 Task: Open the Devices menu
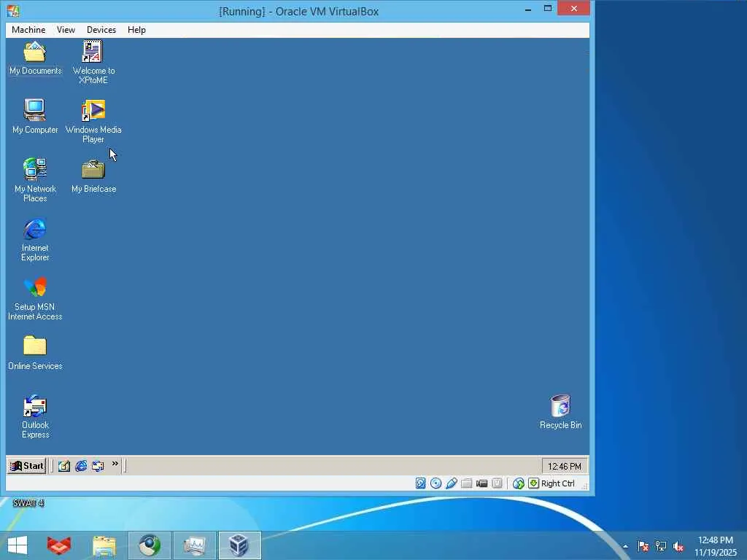101,29
